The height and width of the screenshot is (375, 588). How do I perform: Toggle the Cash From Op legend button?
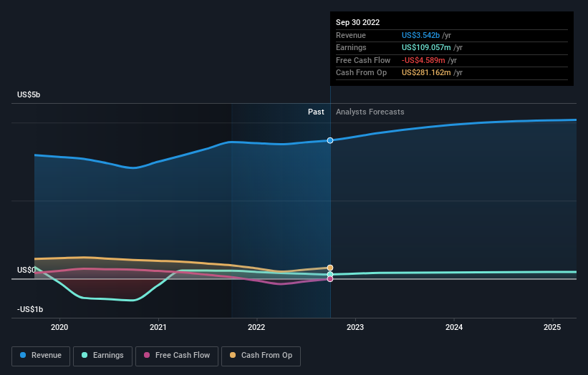click(x=261, y=356)
